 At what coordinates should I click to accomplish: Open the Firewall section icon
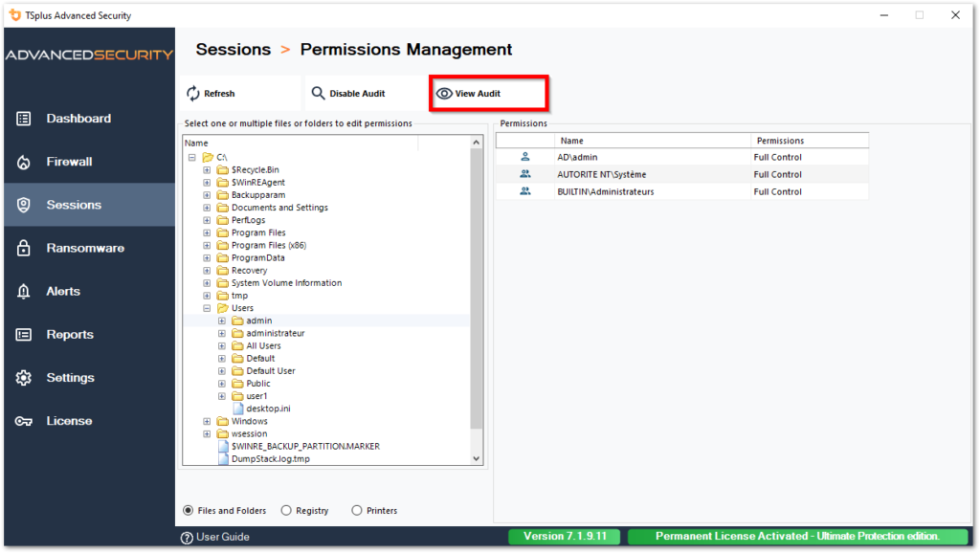pyautogui.click(x=23, y=161)
